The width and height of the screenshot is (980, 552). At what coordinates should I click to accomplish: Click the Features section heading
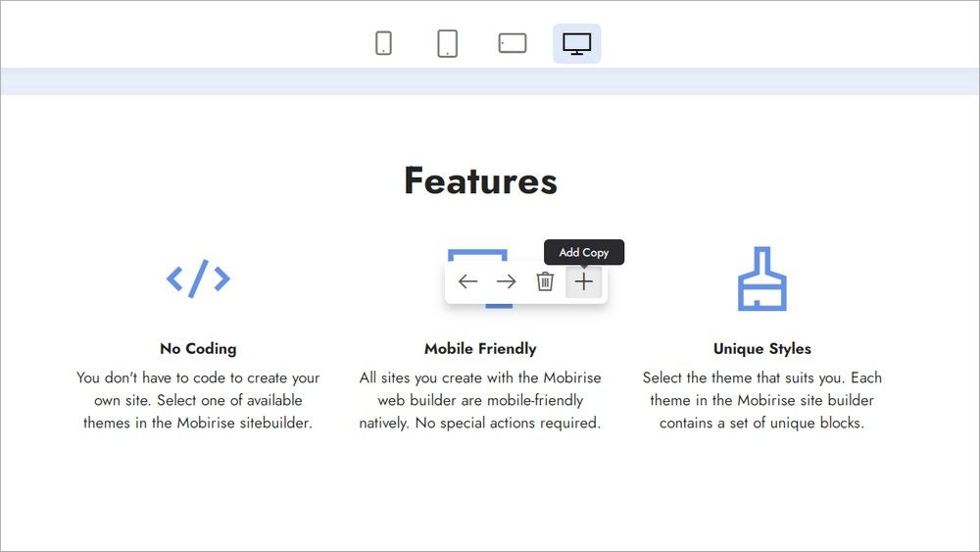[480, 181]
